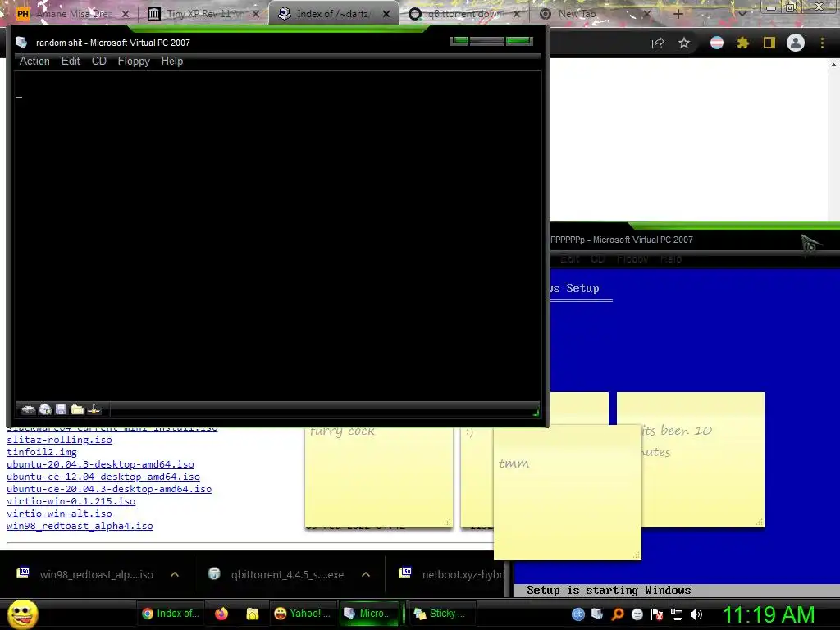Open the virtio-win-alt.iso link

(x=59, y=514)
